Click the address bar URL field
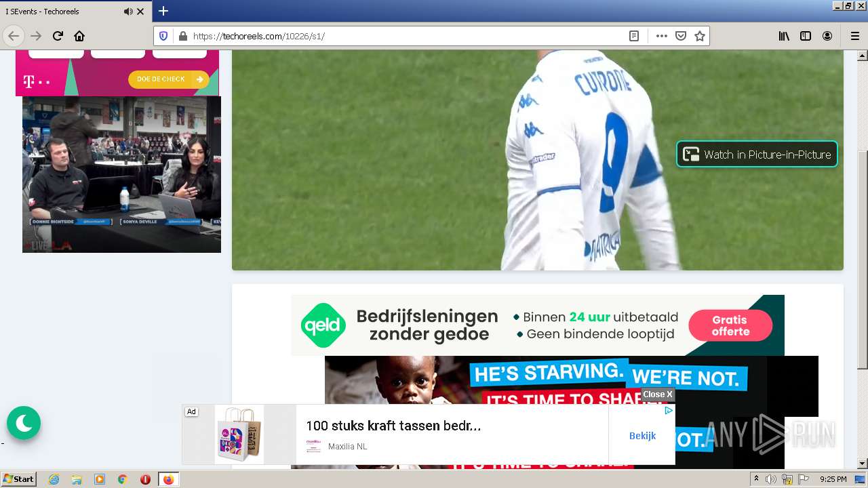868x488 pixels. (407, 36)
